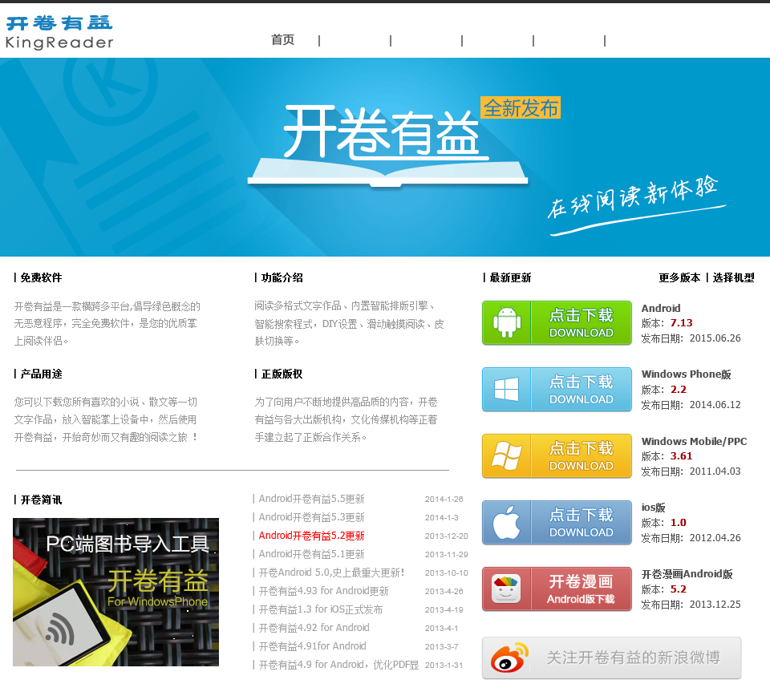The width and height of the screenshot is (770, 700).
Task: Click the Sina Weibo eye icon
Action: tap(509, 658)
